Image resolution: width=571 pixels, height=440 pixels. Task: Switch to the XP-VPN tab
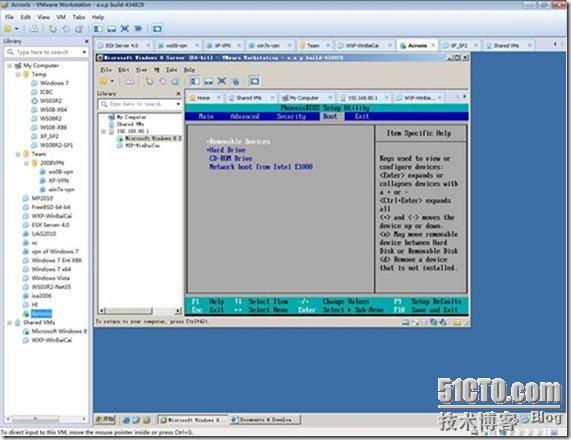coord(222,46)
